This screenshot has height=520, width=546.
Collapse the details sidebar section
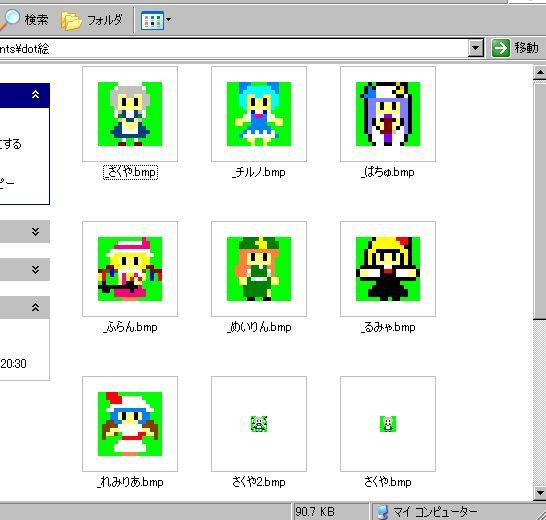tap(35, 307)
